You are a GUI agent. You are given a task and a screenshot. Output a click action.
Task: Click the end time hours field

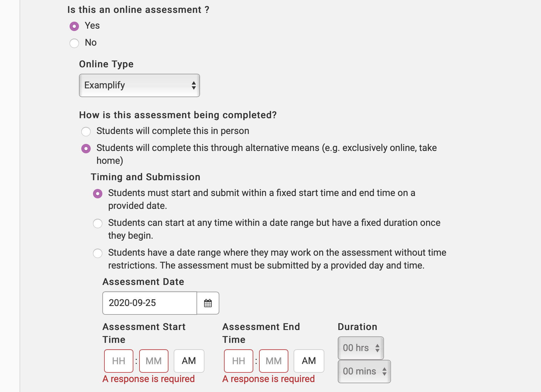coord(239,361)
